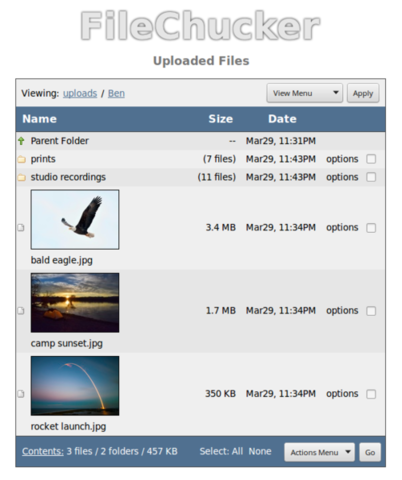Click the prints folder icon
402x480 pixels.
22,159
